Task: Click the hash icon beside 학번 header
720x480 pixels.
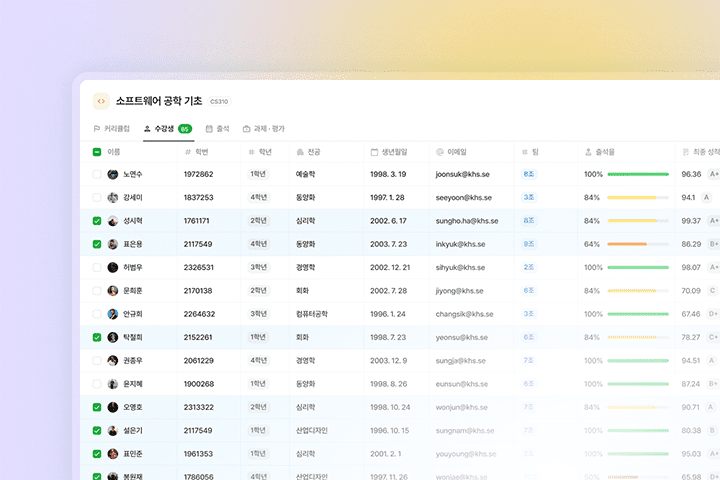Action: [x=187, y=152]
